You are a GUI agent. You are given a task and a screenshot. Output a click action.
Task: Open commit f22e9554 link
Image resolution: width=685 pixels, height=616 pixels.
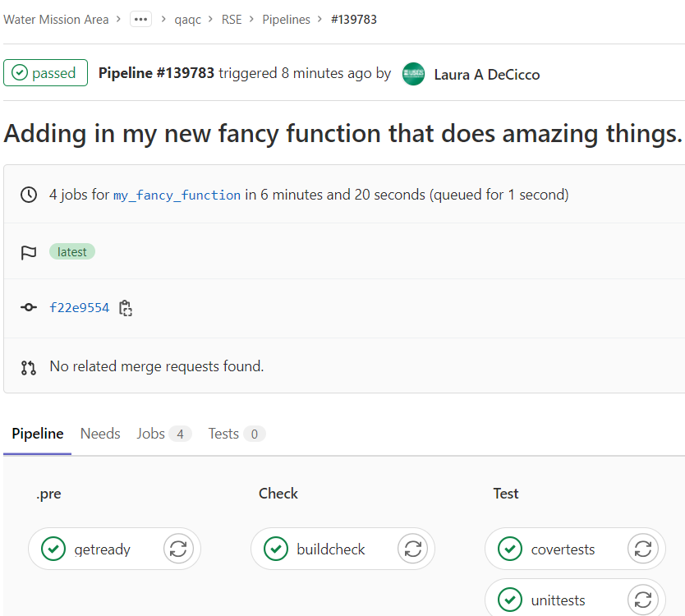[79, 308]
